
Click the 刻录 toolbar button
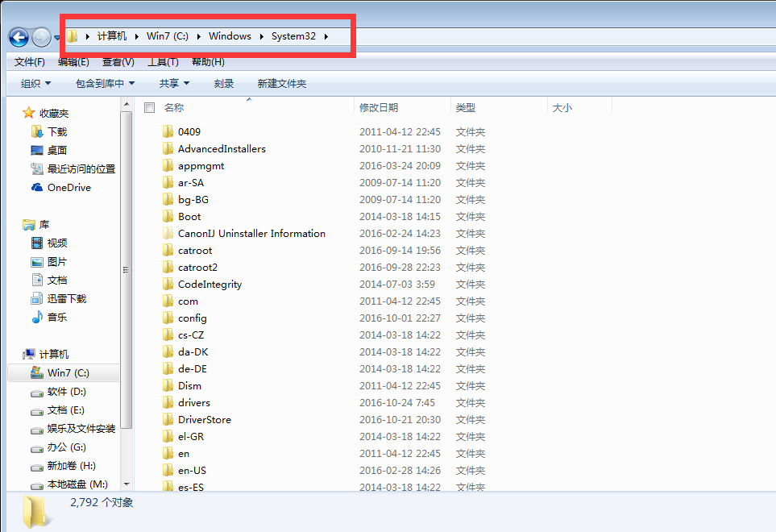coord(224,84)
